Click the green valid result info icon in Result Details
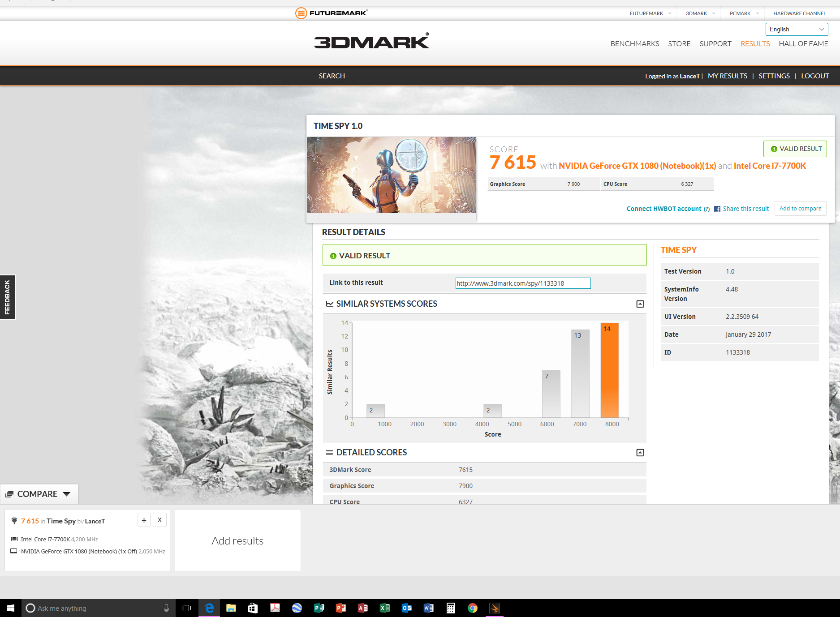This screenshot has height=617, width=840. pos(333,256)
